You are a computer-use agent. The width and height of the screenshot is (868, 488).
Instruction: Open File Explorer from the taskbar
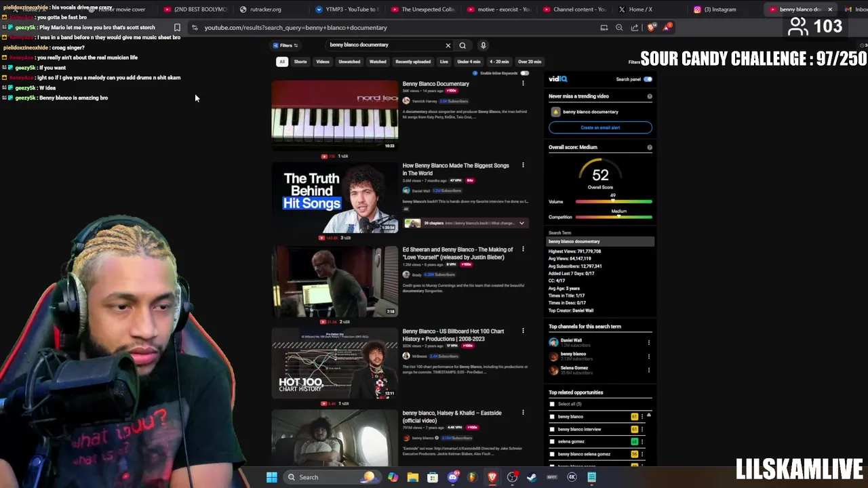[x=412, y=477]
